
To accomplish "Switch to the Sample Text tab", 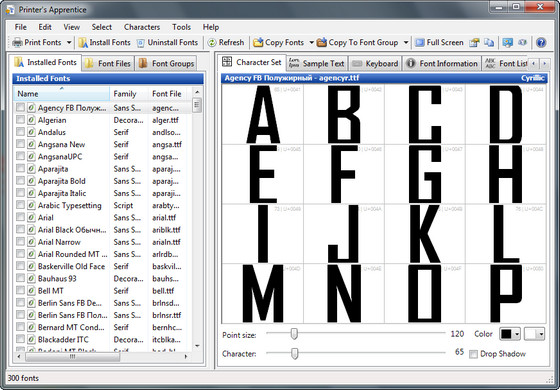I will [x=316, y=64].
